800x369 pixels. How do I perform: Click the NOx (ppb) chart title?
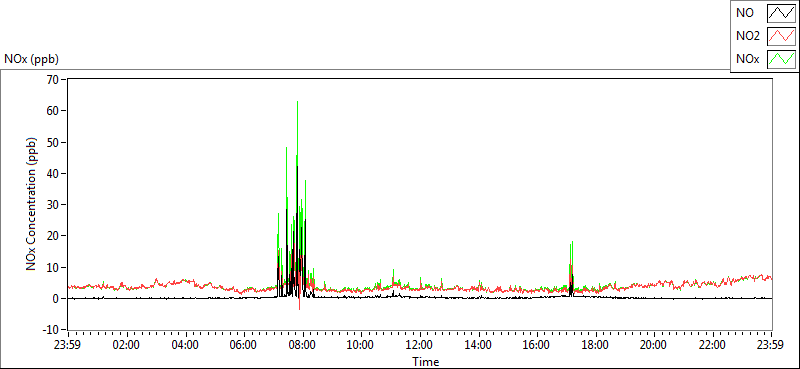[32, 59]
